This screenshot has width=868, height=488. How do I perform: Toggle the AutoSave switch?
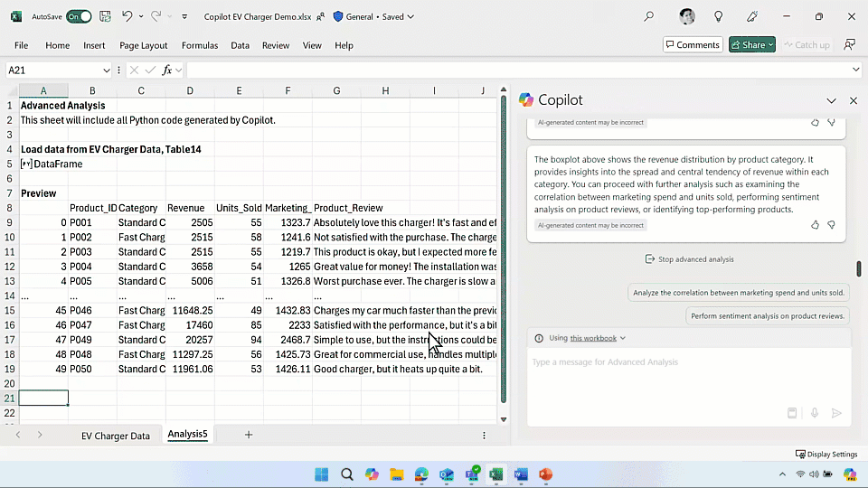click(79, 16)
